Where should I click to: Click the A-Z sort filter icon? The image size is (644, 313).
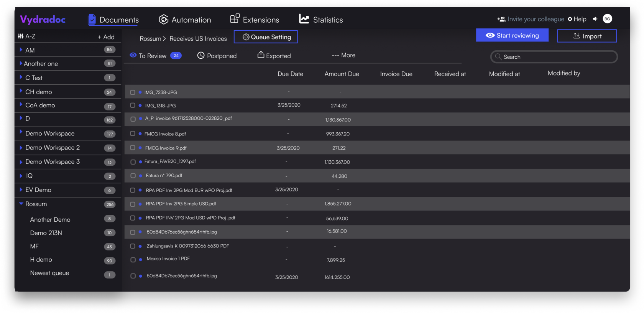[21, 36]
